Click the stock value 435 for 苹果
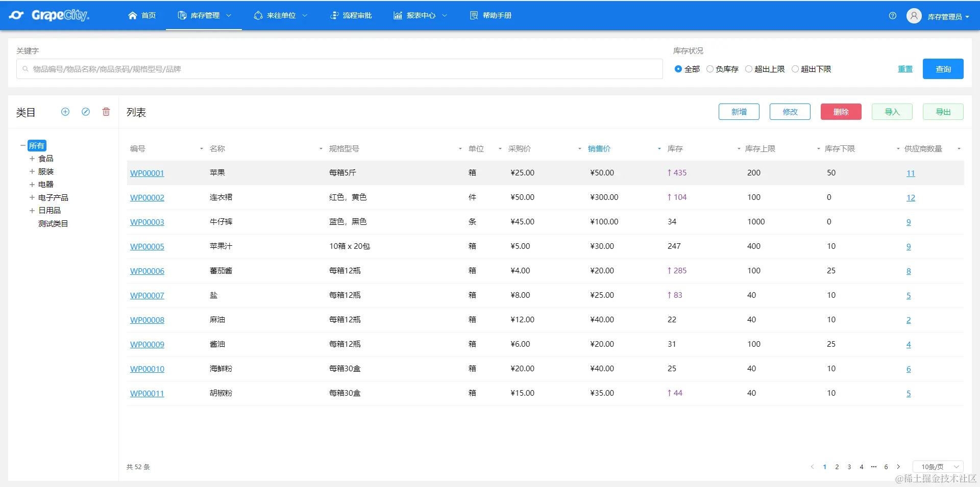Screen dimensions: 980x487 click(677, 173)
